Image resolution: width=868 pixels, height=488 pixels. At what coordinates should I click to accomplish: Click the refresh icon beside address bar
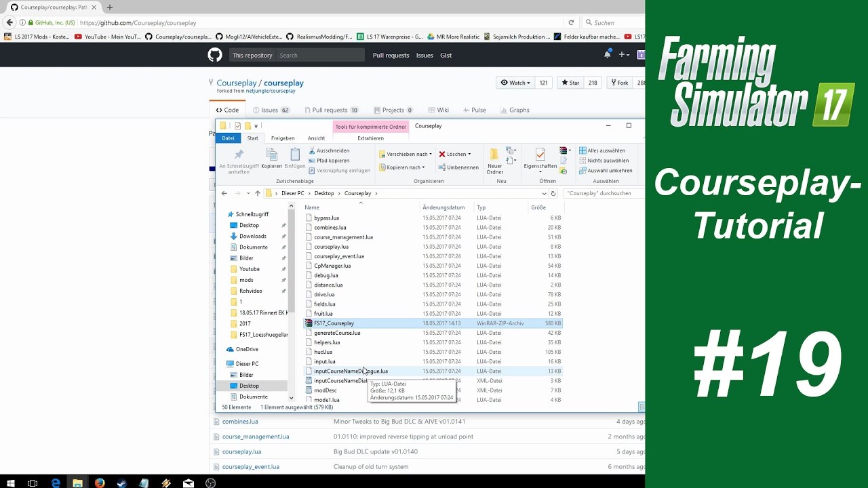point(553,193)
